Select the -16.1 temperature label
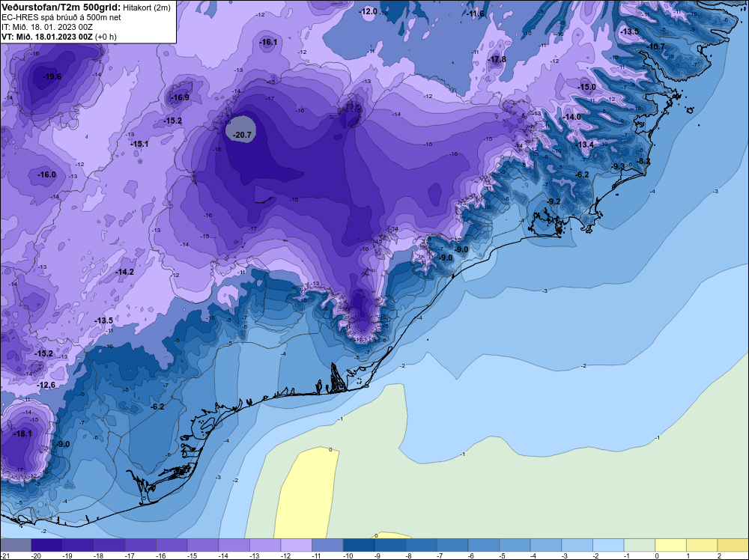 pyautogui.click(x=268, y=43)
